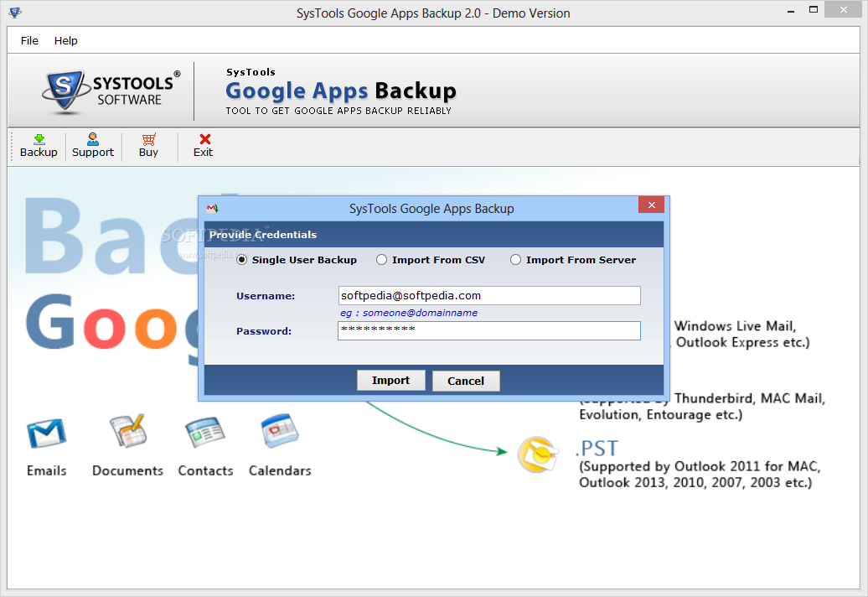The height and width of the screenshot is (597, 868).
Task: Click the 'Google Apps Backup' banner title
Action: point(341,91)
